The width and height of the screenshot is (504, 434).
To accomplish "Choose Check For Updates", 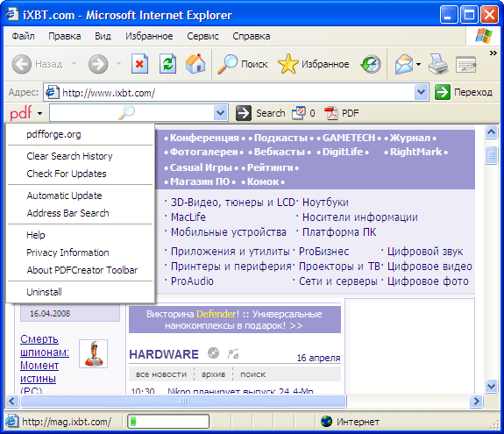I will pos(81,174).
